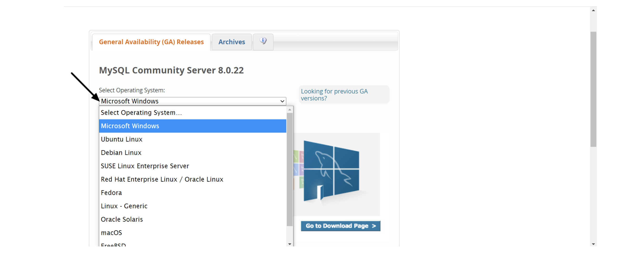Screen dimensions: 644x253
Task: Switch to the Archives tab
Action: 232,42
